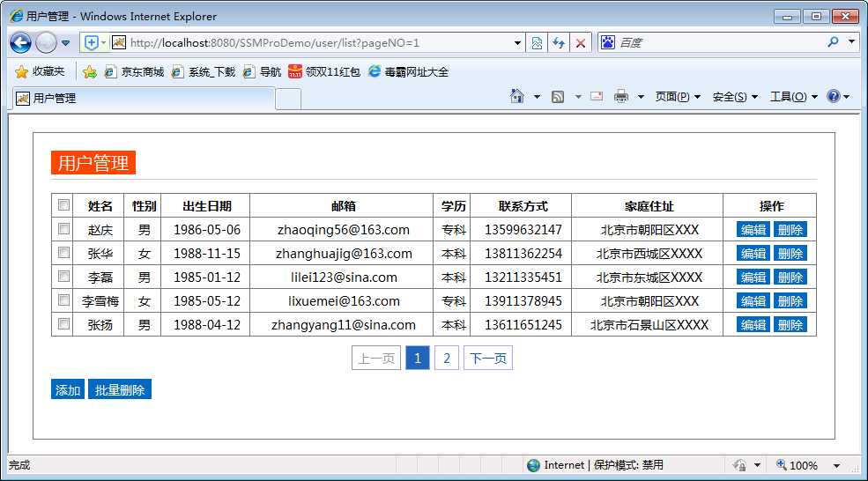Click the Baidu search box
The image size is (868, 481).
(x=720, y=42)
